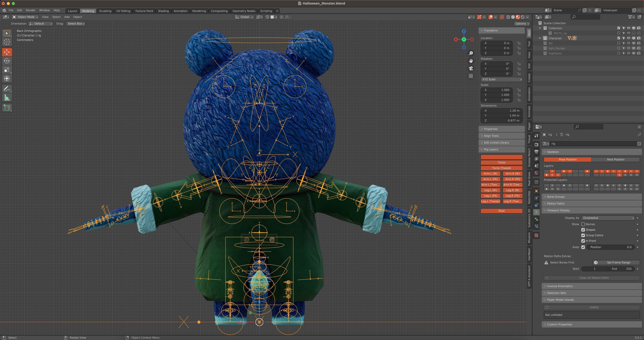Viewport: 644px width, 340px height.
Task: Choose the Rotate tool in toolbar
Action: [x=7, y=61]
